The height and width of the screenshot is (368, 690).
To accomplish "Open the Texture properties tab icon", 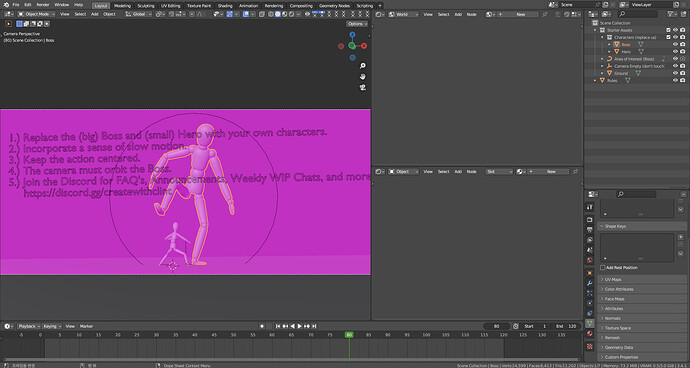I will click(x=590, y=346).
